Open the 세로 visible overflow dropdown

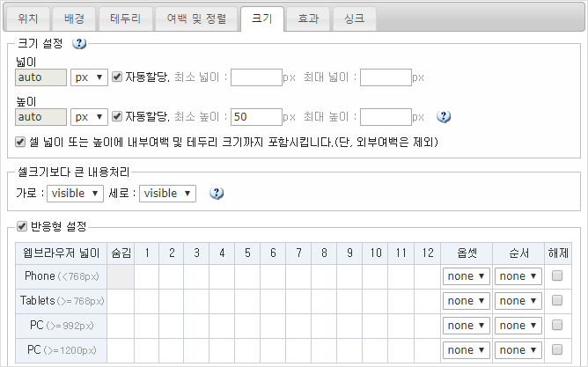click(167, 193)
